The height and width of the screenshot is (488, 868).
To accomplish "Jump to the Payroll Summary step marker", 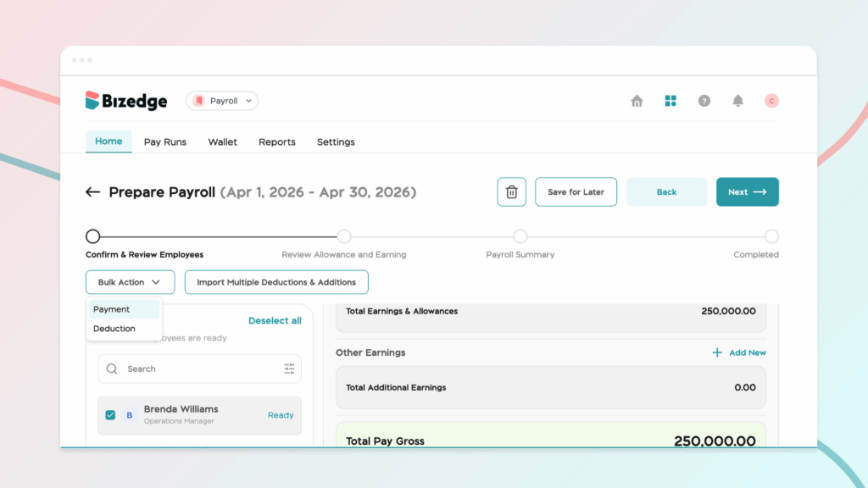I will [520, 236].
